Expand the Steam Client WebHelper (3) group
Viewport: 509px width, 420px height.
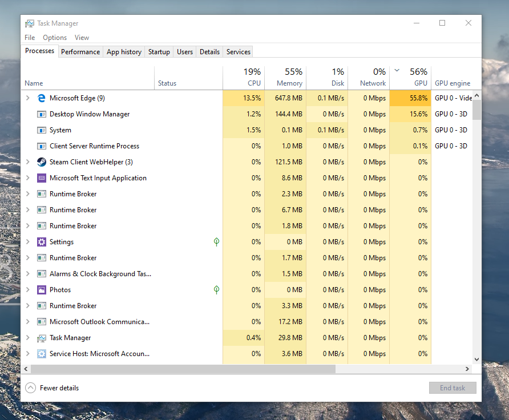click(28, 162)
